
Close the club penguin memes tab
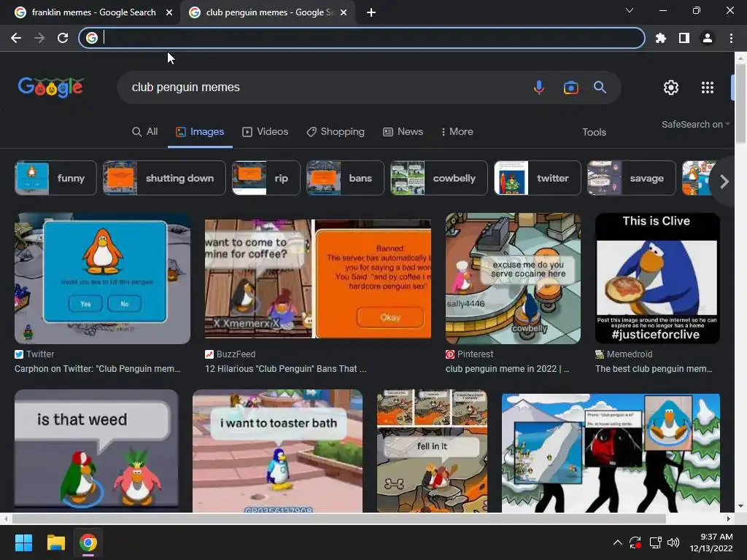pos(344,12)
